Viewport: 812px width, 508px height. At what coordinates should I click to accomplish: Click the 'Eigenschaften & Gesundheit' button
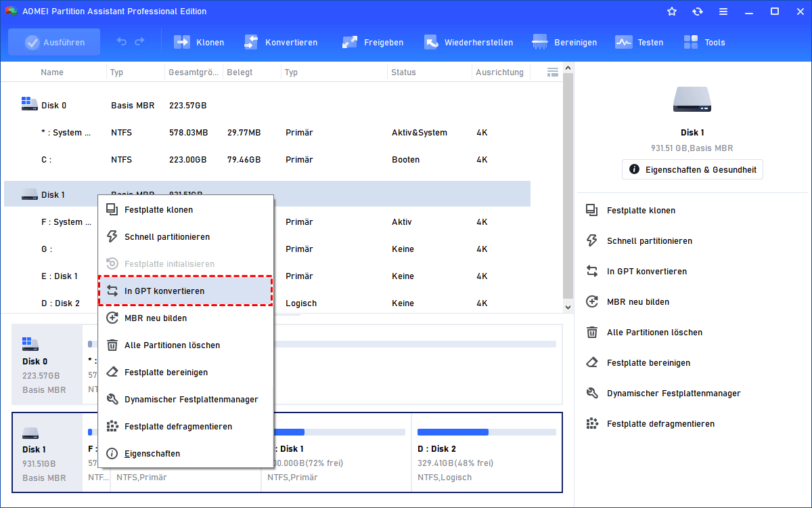[x=692, y=169]
